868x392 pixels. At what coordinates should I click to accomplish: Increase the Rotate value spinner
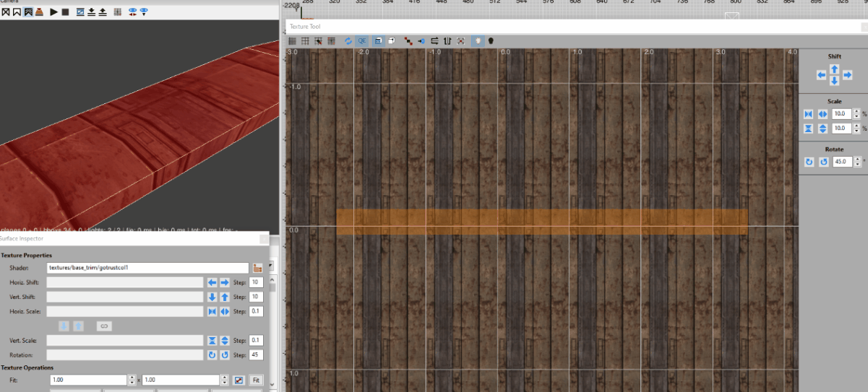(856, 160)
